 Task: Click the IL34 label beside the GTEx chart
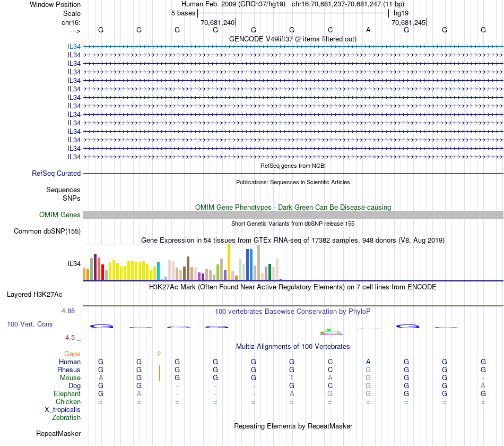74,263
